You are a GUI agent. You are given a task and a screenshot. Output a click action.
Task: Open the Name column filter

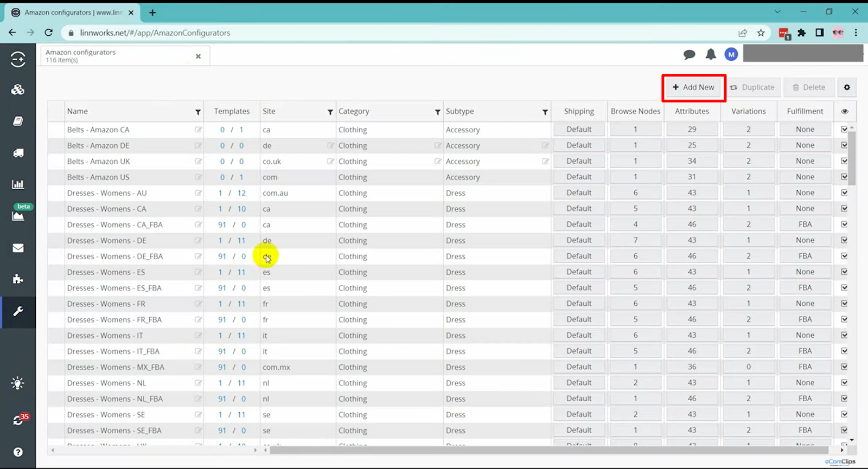click(198, 112)
